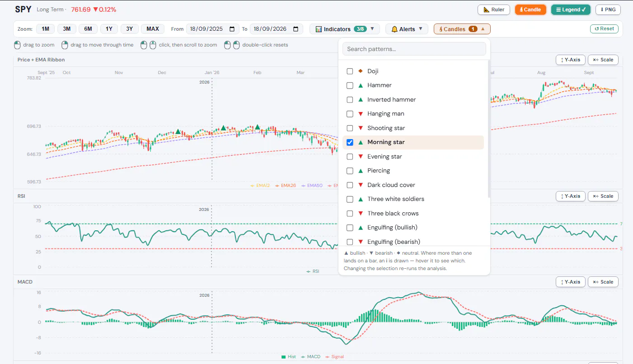Collapse the Candles patterns dropdown
Image resolution: width=633 pixels, height=364 pixels.
click(x=462, y=29)
